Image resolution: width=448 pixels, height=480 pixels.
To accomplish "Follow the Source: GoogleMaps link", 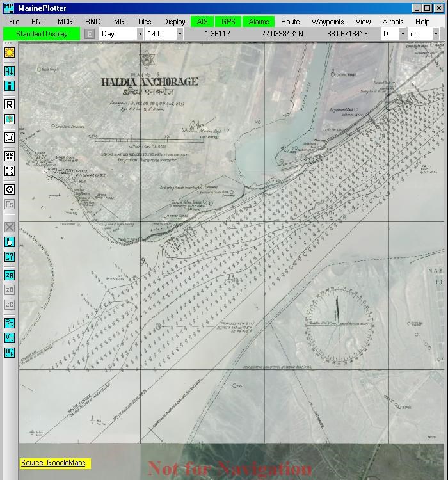I will point(53,463).
